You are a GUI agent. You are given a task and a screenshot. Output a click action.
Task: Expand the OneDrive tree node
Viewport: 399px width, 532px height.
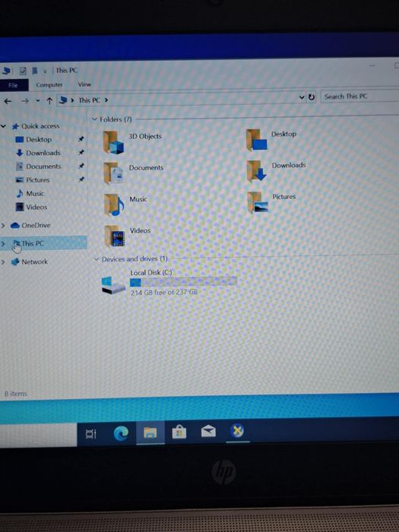(3, 225)
